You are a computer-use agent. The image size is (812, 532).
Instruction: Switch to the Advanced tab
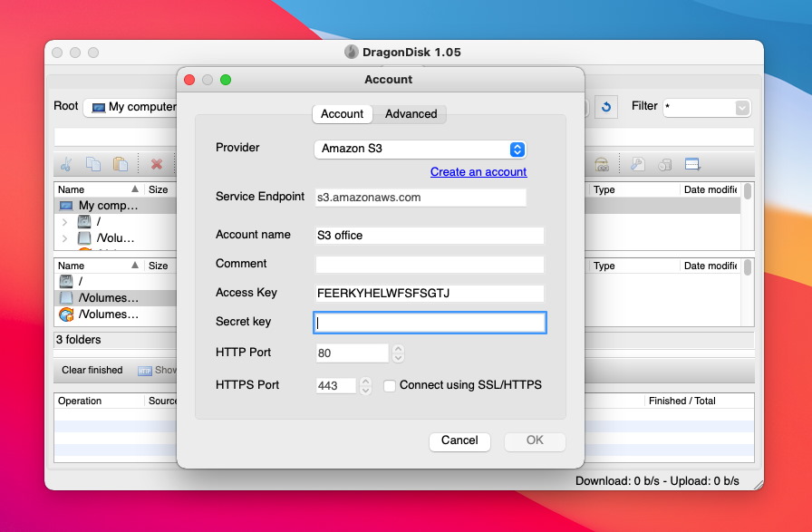[411, 114]
